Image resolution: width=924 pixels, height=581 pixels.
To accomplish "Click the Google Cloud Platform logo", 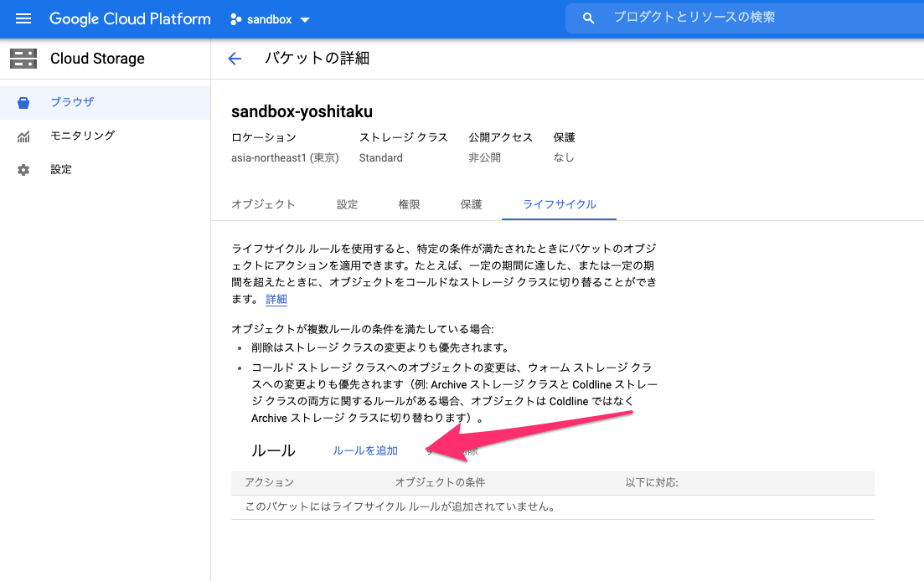I will (130, 18).
